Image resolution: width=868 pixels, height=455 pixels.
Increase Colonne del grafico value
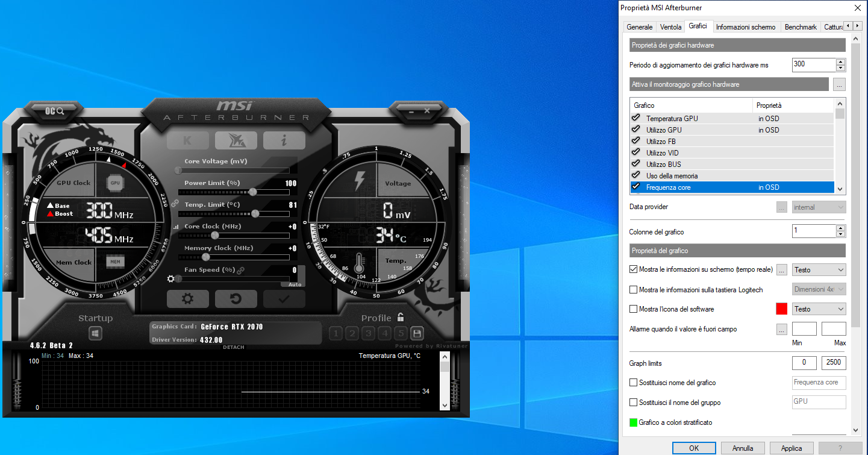click(840, 228)
